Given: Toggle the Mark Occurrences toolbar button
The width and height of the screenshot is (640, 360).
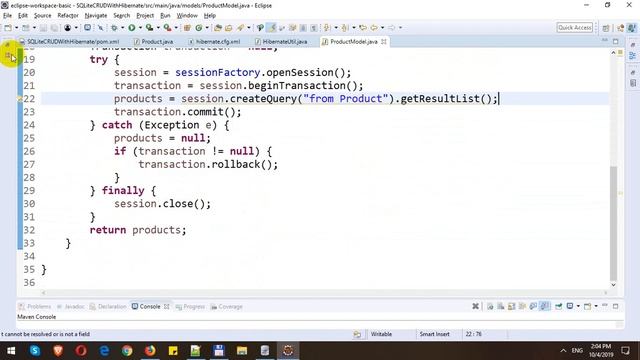Looking at the screenshot, I should pos(271,28).
